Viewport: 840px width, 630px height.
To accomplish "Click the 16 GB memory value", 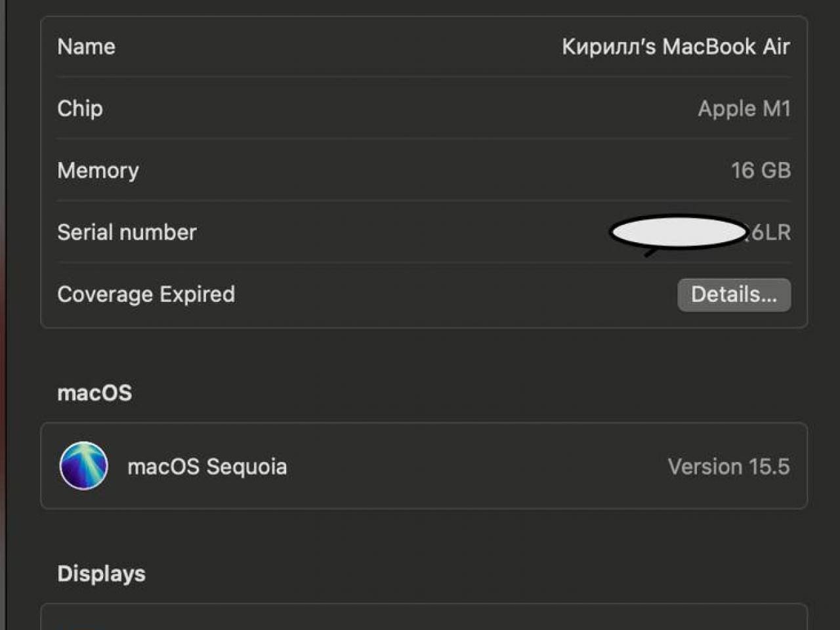I will (x=761, y=171).
